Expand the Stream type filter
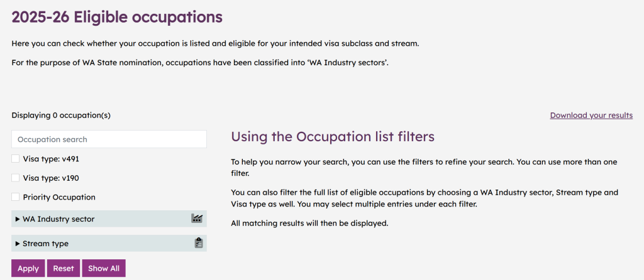The image size is (644, 280). pos(45,244)
